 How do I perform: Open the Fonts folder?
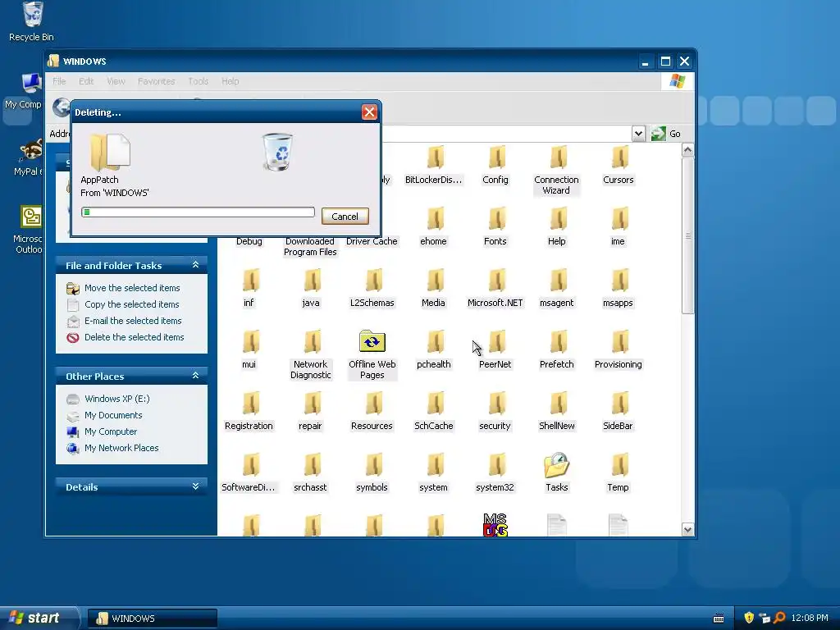495,226
